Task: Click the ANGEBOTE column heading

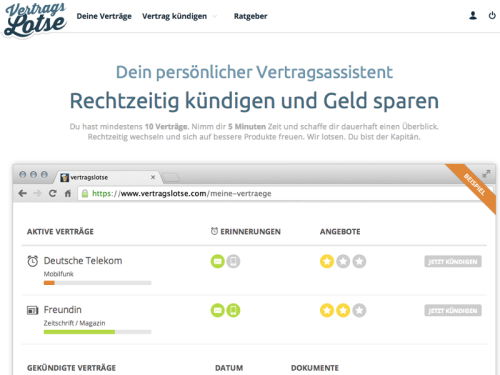Action: pos(340,232)
